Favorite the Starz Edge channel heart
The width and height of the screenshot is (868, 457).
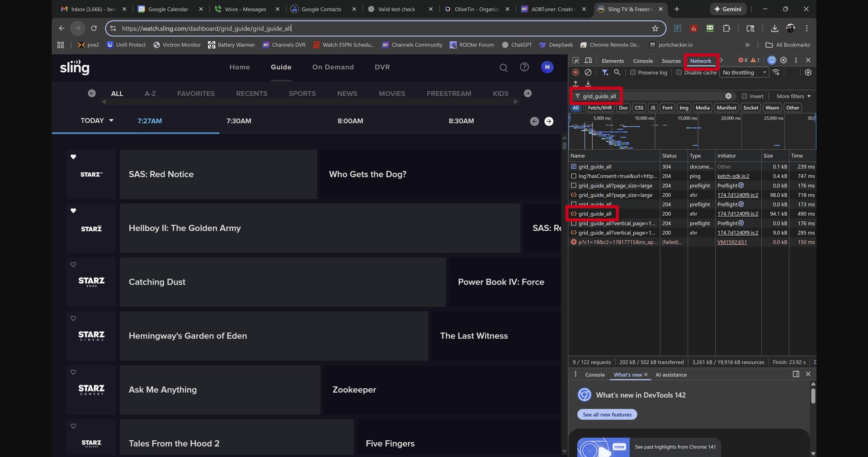tap(73, 265)
